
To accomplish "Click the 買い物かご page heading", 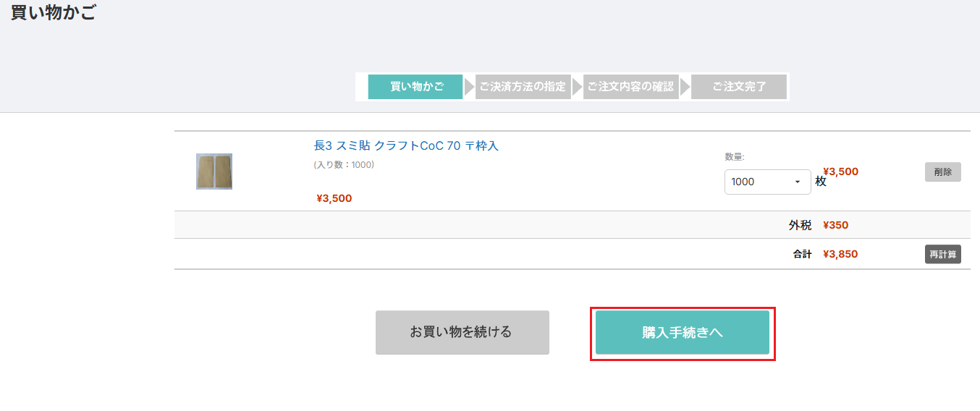I will 54,13.
